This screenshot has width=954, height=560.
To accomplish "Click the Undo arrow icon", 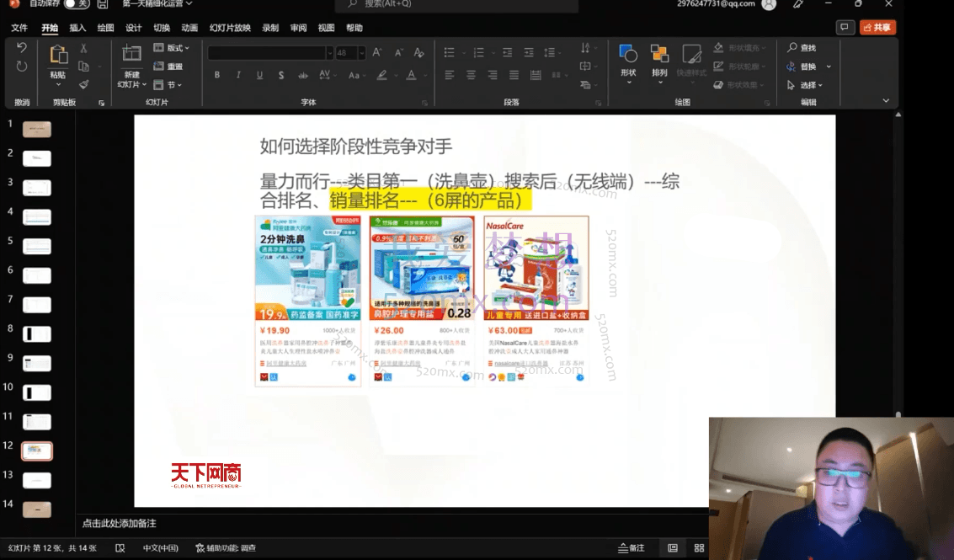I will pyautogui.click(x=22, y=47).
